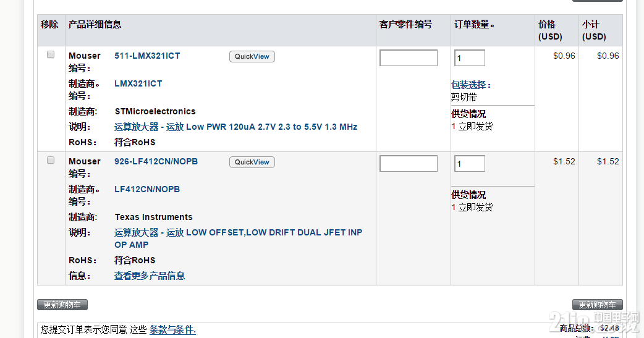Open 条款与条件 terms link
644x338 pixels.
coord(172,329)
